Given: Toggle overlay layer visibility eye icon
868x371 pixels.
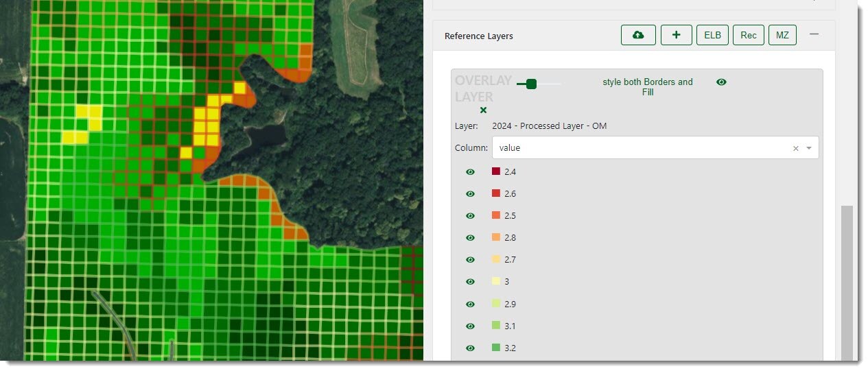Looking at the screenshot, I should click(x=721, y=82).
